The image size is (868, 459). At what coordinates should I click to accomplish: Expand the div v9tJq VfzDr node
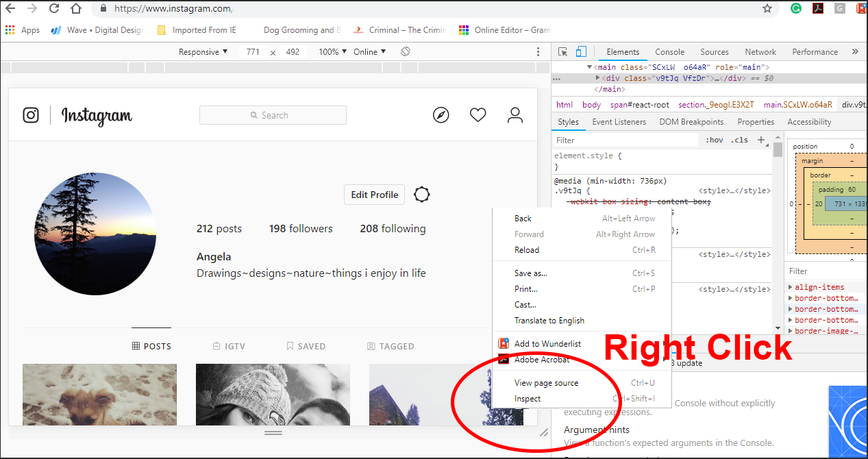point(598,78)
